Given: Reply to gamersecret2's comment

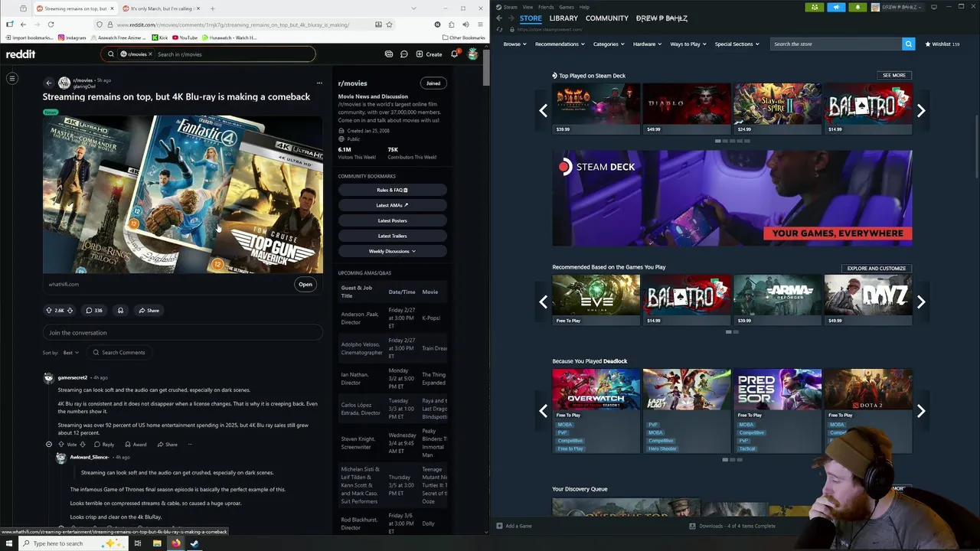Looking at the screenshot, I should coord(104,445).
